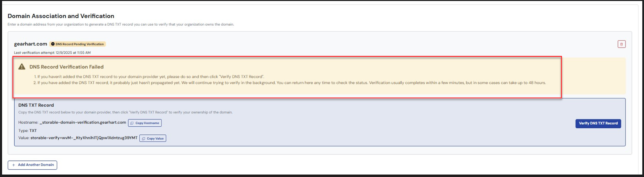The image size is (644, 177).
Task: Click the DNS Record Pending Verification badge
Action: click(x=78, y=44)
